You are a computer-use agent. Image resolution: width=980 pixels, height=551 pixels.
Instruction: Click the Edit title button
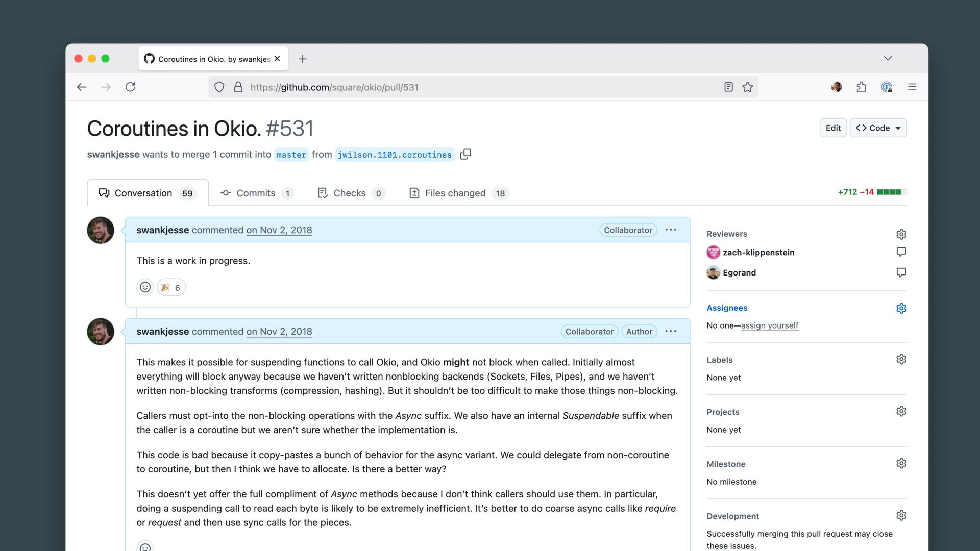833,128
